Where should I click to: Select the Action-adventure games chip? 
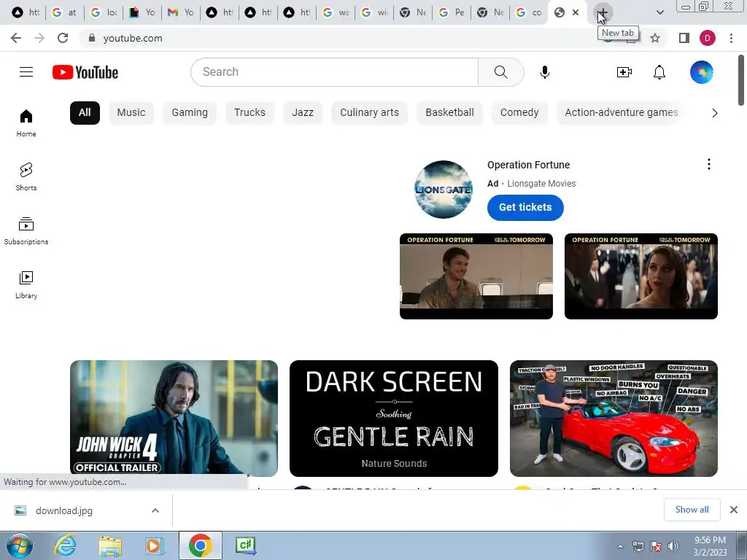click(x=622, y=113)
